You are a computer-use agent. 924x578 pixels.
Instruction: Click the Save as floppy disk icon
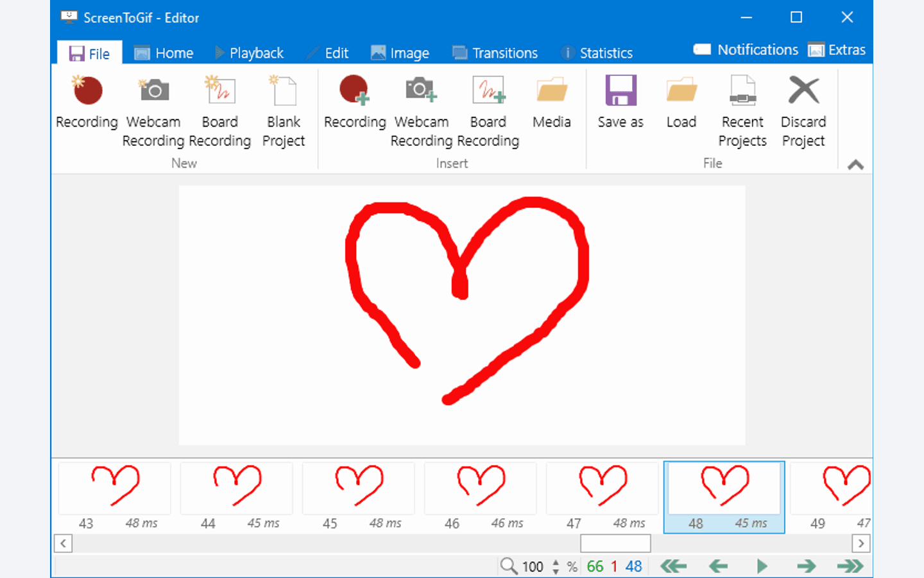click(620, 91)
